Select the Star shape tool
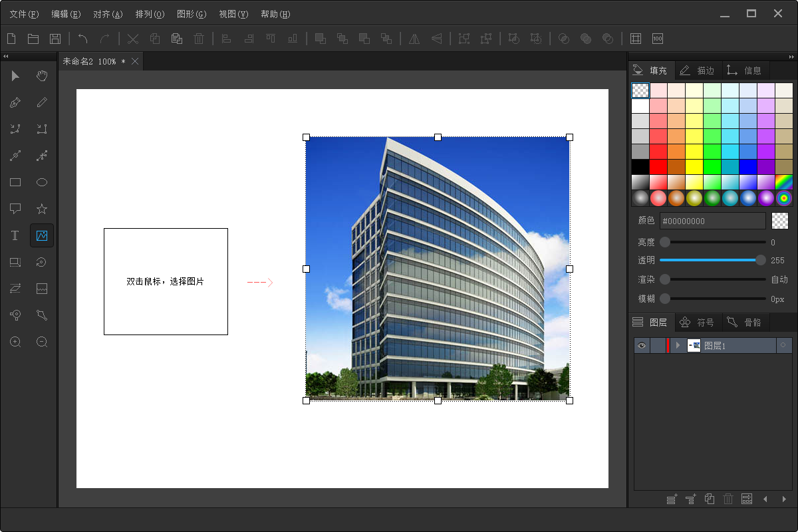 (x=42, y=209)
